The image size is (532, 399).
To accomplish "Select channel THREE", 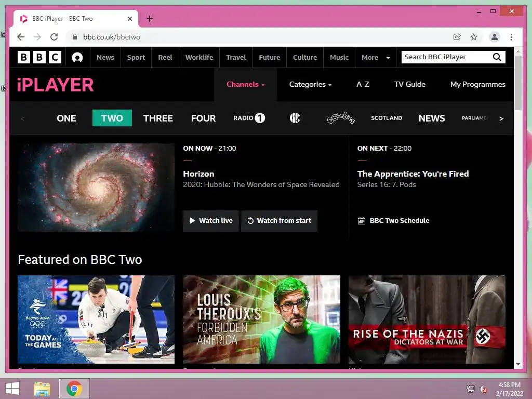I will [158, 118].
